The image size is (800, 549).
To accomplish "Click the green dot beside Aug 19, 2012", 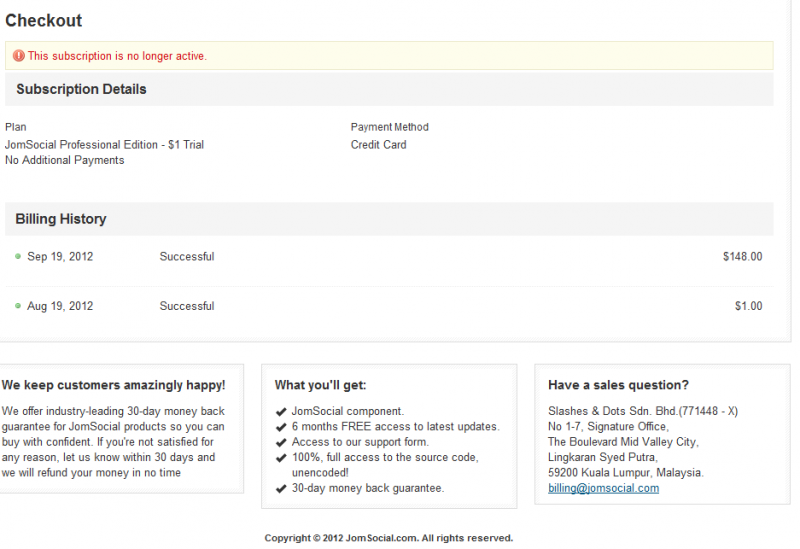I will (x=18, y=306).
